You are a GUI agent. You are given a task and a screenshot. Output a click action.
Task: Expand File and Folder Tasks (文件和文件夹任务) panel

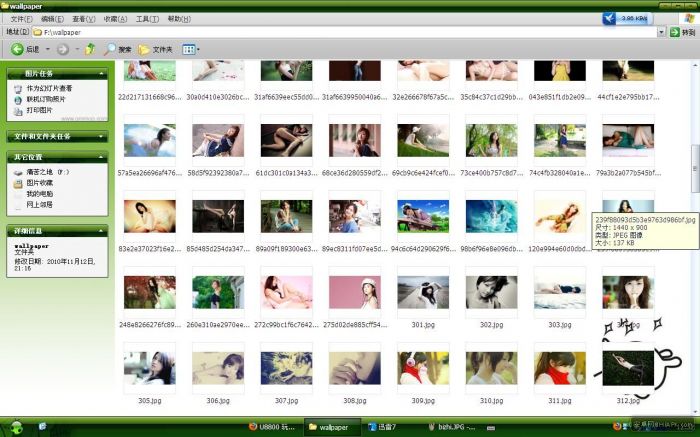pyautogui.click(x=102, y=136)
